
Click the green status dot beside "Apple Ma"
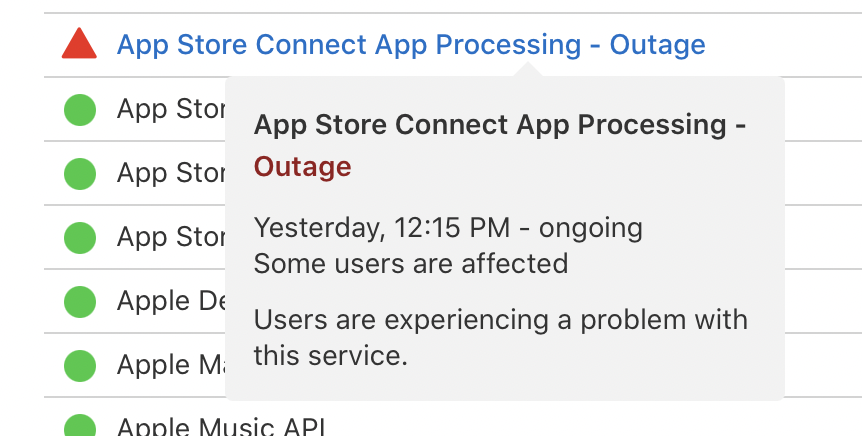[80, 365]
